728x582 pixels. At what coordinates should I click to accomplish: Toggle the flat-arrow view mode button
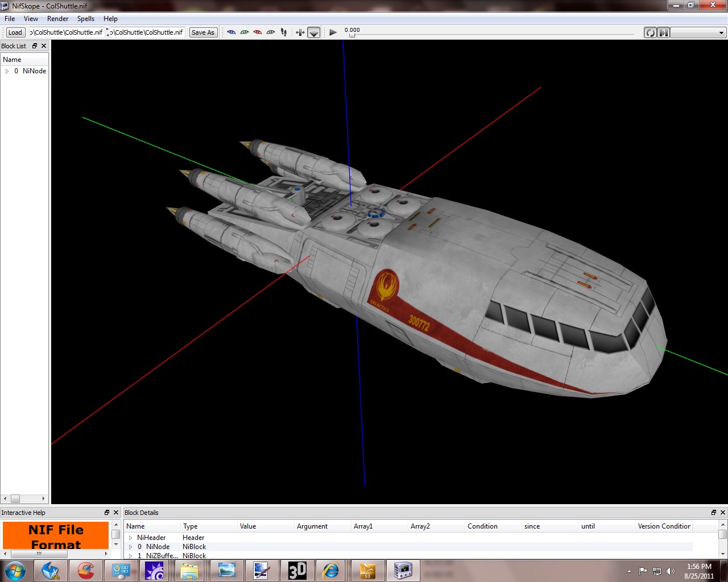pyautogui.click(x=313, y=33)
